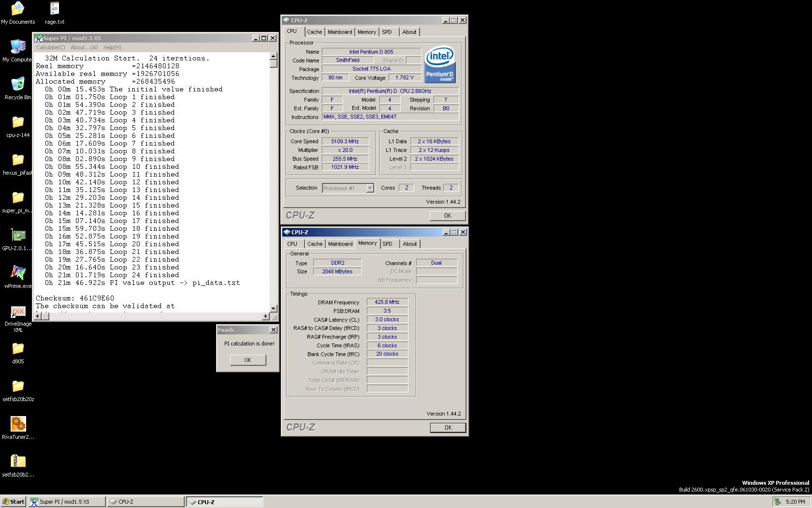Open the About...(A) menu in Super PI
This screenshot has height=508, width=812.
pos(84,47)
